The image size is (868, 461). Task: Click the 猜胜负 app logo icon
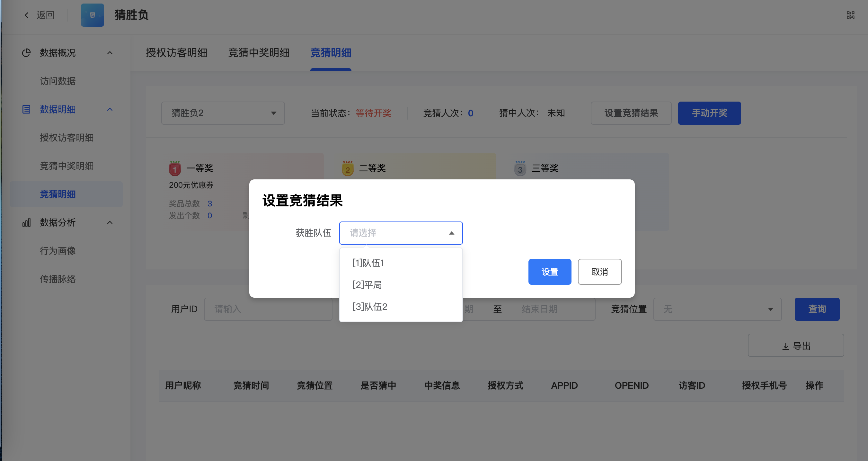(x=92, y=15)
